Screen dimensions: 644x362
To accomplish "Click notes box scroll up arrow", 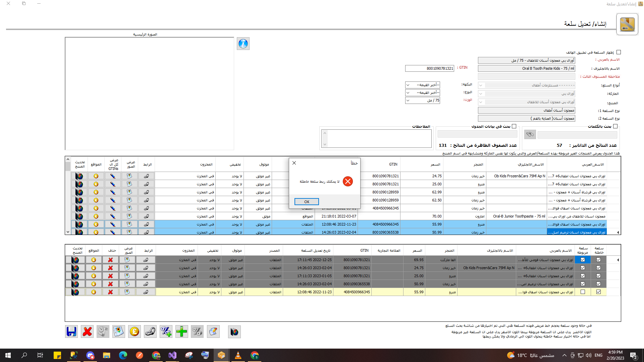I will coord(325,133).
